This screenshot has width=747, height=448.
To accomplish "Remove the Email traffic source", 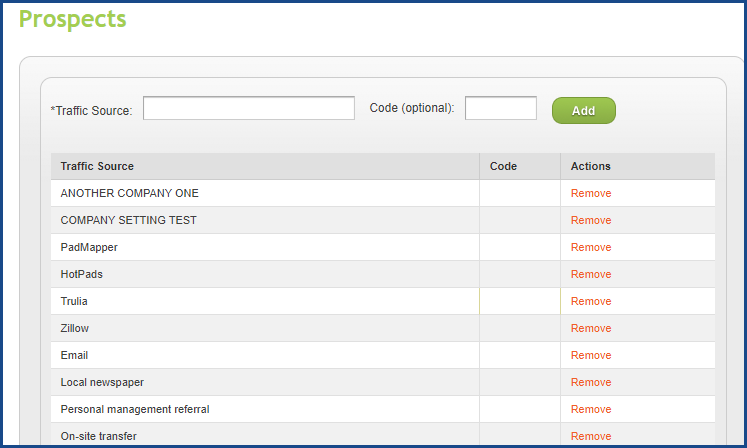I will (x=591, y=355).
